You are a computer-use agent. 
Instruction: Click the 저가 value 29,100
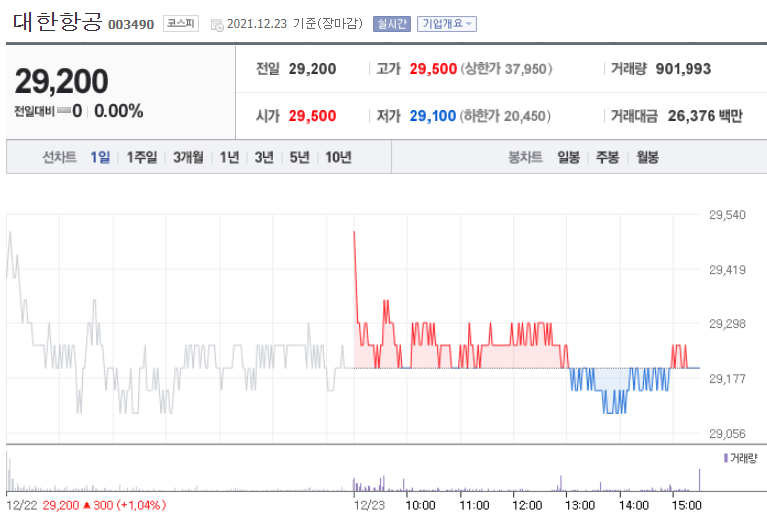[x=432, y=116]
